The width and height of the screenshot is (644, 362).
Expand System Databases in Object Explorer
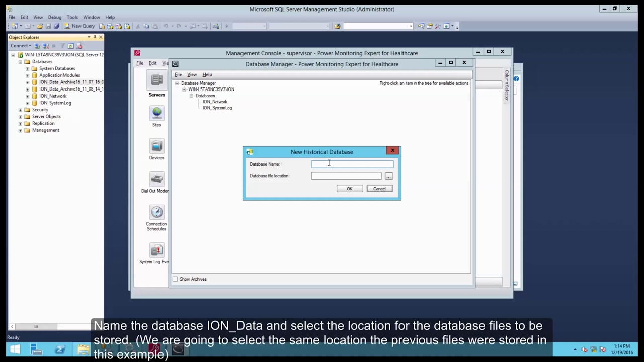[x=28, y=68]
